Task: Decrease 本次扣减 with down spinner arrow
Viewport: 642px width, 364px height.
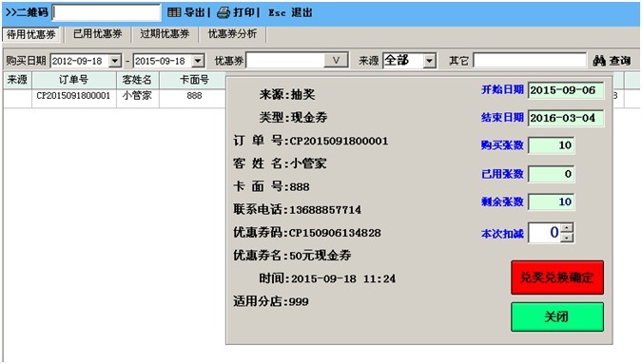Action: (x=567, y=238)
